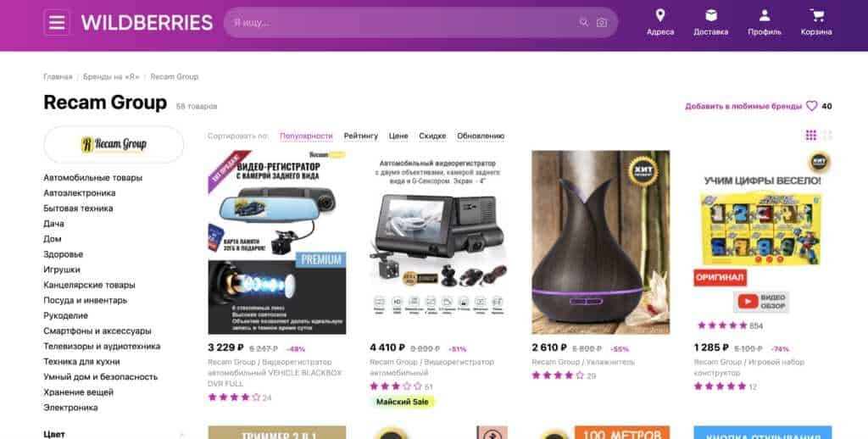Open the hamburger menu icon
The image size is (868, 439).
[57, 23]
